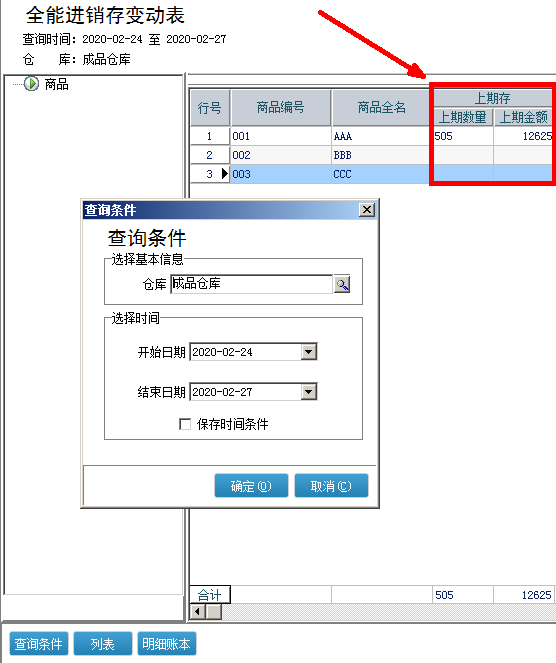Open the 结束日期 date dropdown
The image size is (556, 663).
tap(309, 392)
